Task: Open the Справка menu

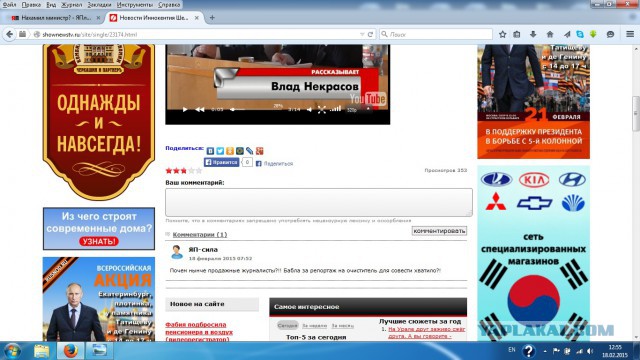Action: point(169,5)
